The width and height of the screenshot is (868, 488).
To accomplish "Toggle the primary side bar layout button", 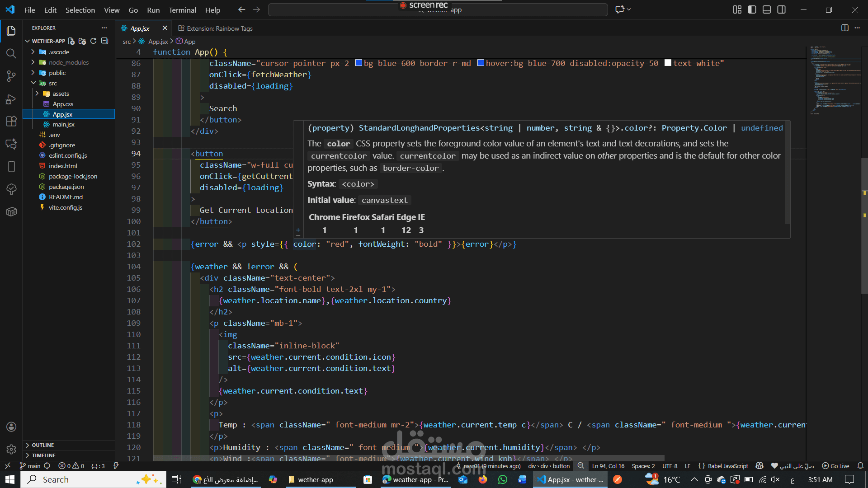I will 752,10.
